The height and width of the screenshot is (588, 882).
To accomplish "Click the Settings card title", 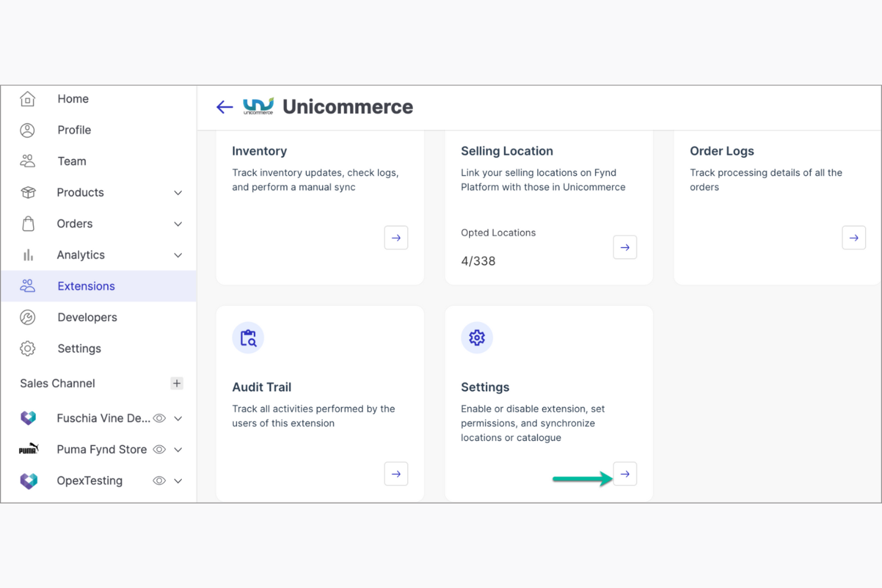I will [485, 387].
